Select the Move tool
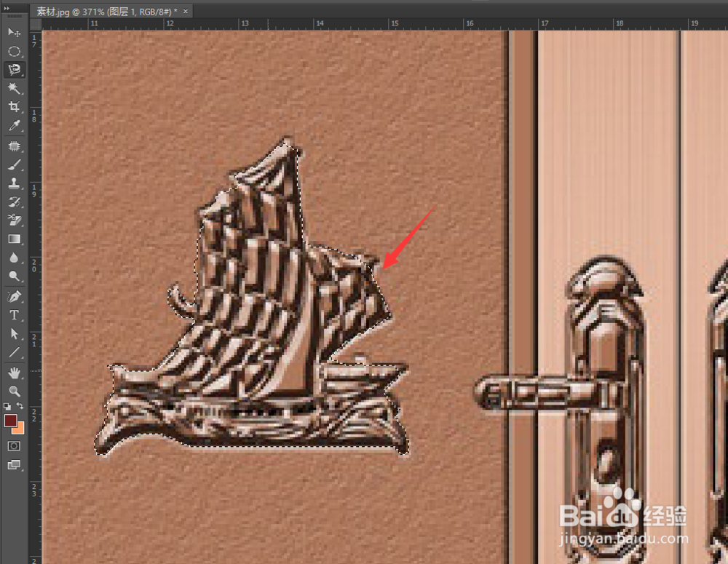The height and width of the screenshot is (564, 728). tap(14, 32)
